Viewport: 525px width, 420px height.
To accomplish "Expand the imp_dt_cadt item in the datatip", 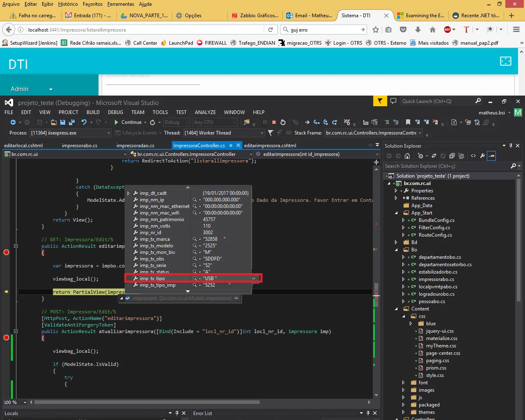I will [x=128, y=193].
